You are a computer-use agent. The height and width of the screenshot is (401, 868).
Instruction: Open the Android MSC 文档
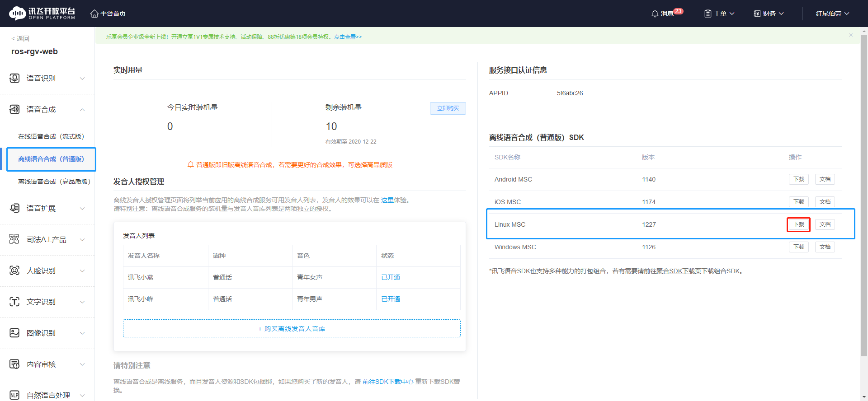[x=825, y=179]
